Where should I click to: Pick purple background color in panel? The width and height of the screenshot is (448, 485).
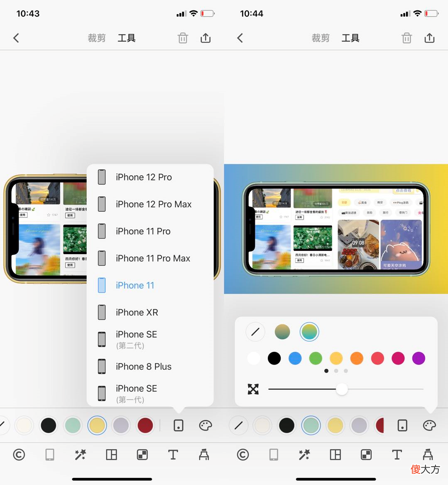pos(419,358)
